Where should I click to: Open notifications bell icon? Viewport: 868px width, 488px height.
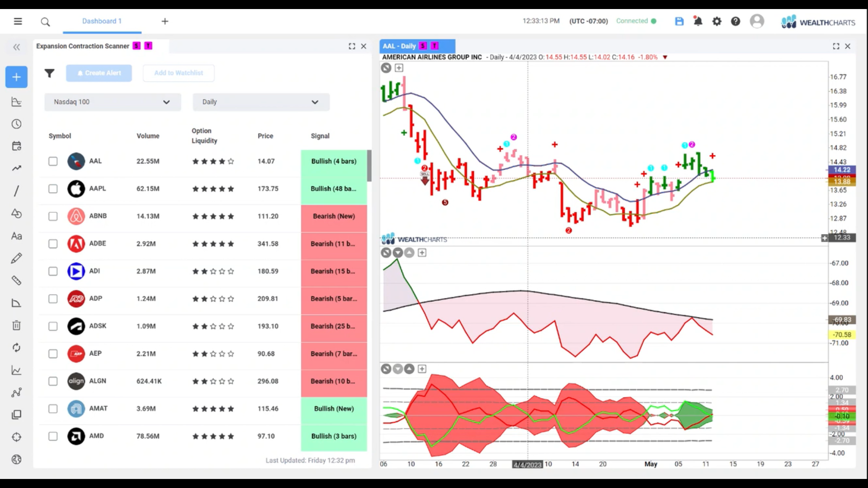pyautogui.click(x=698, y=21)
